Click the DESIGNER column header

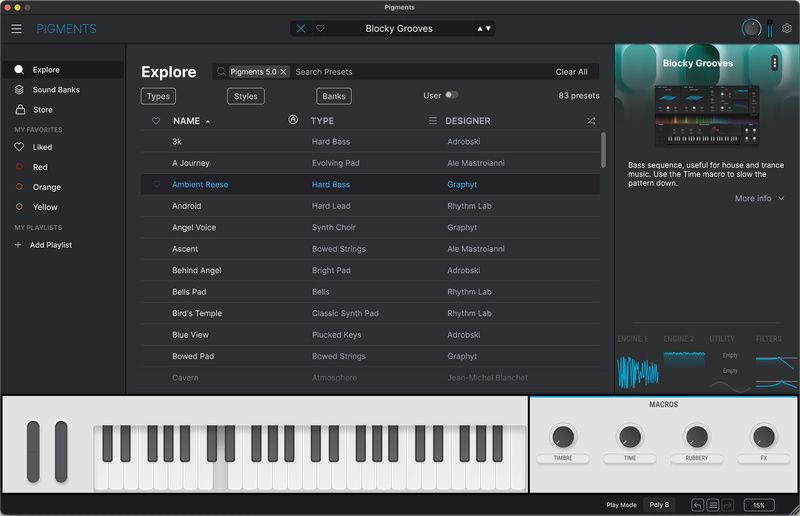(x=467, y=121)
